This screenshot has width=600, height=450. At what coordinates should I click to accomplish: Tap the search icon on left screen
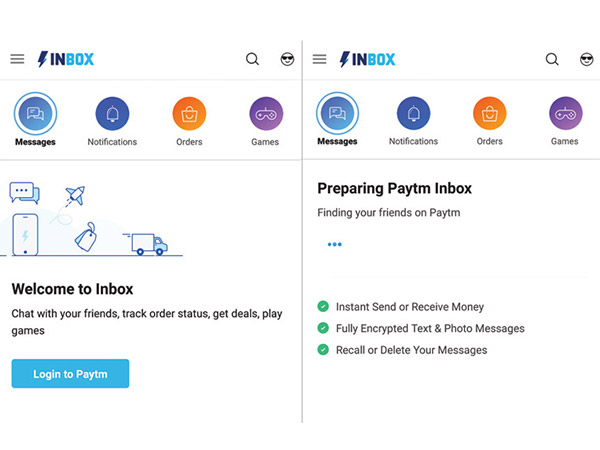[x=252, y=59]
